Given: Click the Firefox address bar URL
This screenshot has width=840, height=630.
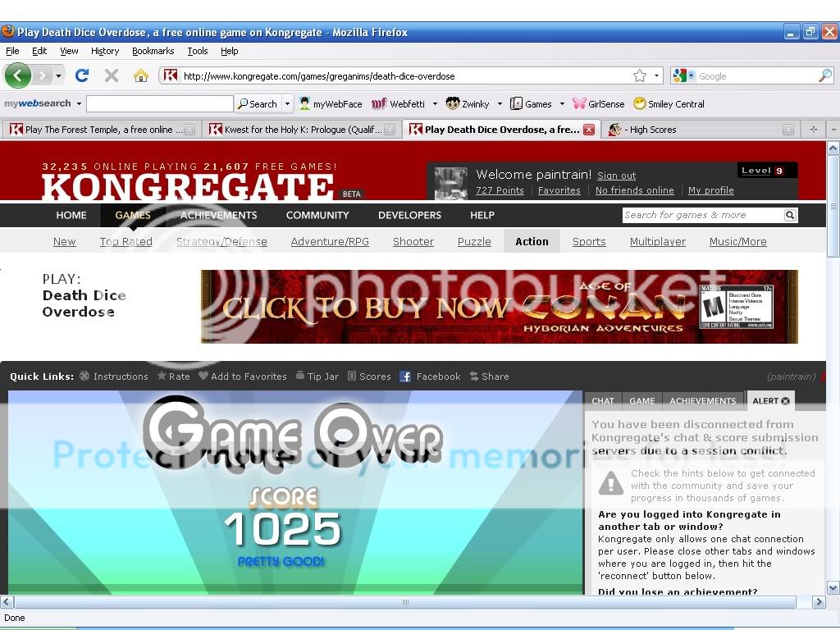Looking at the screenshot, I should (x=319, y=76).
